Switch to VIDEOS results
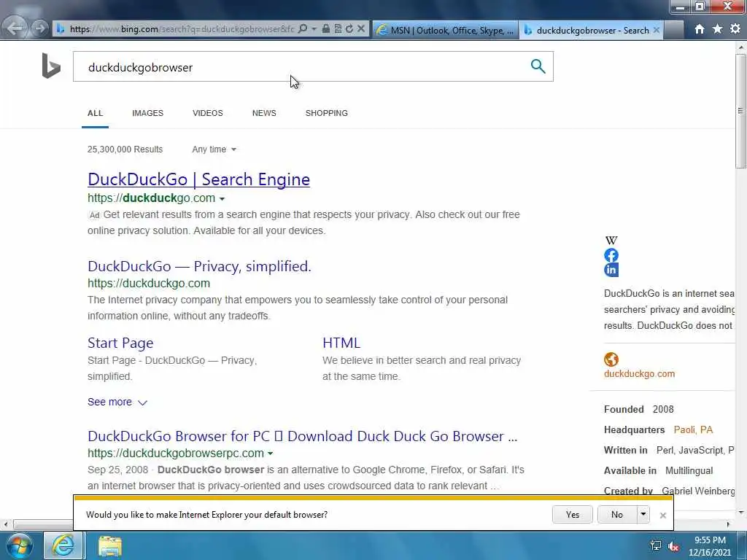 pos(208,113)
